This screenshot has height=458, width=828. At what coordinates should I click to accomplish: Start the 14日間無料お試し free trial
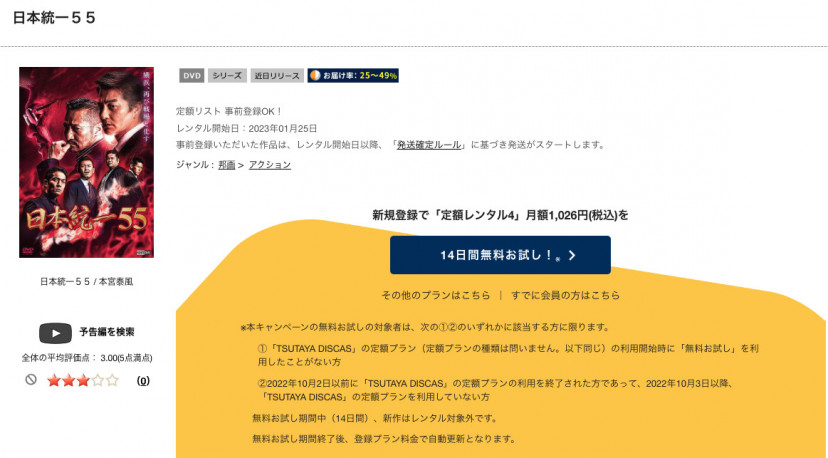pos(500,255)
